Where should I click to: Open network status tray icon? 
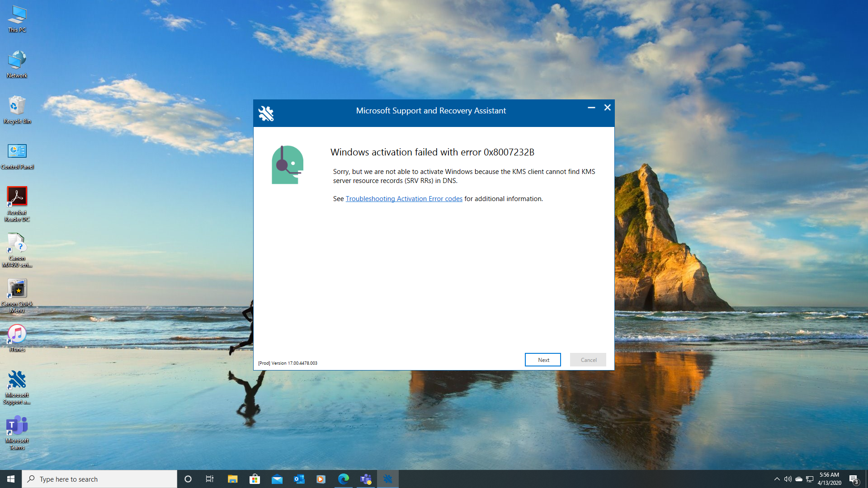(x=810, y=479)
